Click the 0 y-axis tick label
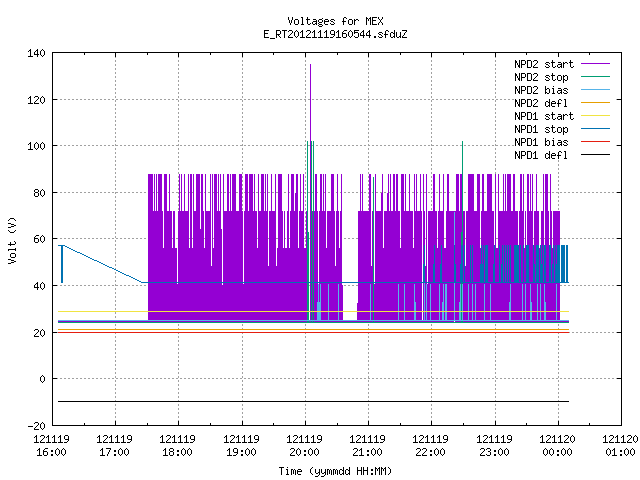Image resolution: width=640 pixels, height=480 pixels. [x=42, y=379]
